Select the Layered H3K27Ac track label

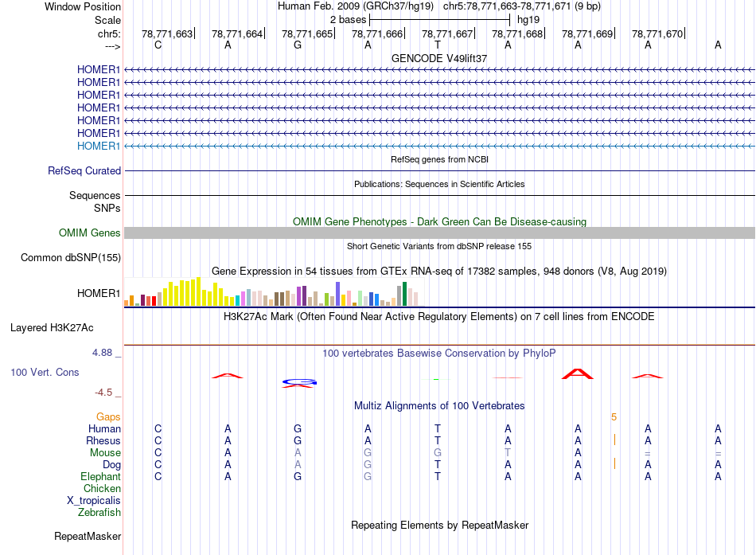(x=52, y=327)
